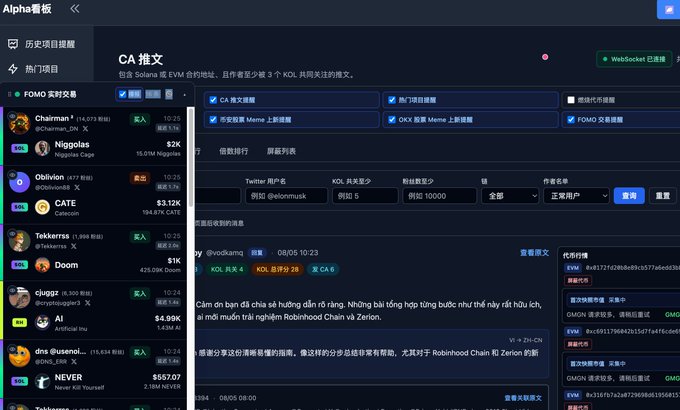Open 查看关联原文 link

click(523, 398)
